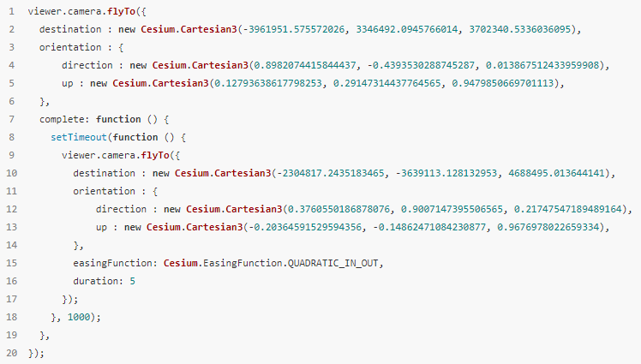
Task: Click easingFunction key on line 15
Action: 113,263
